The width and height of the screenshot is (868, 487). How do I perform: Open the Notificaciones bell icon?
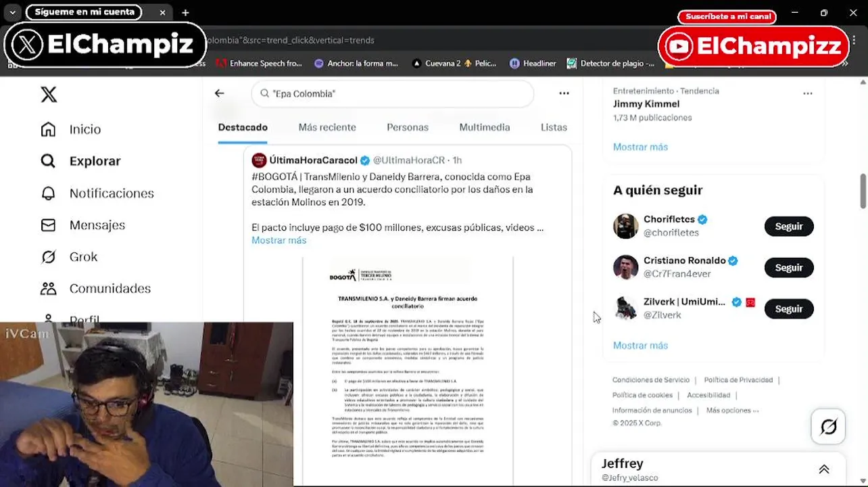click(48, 193)
